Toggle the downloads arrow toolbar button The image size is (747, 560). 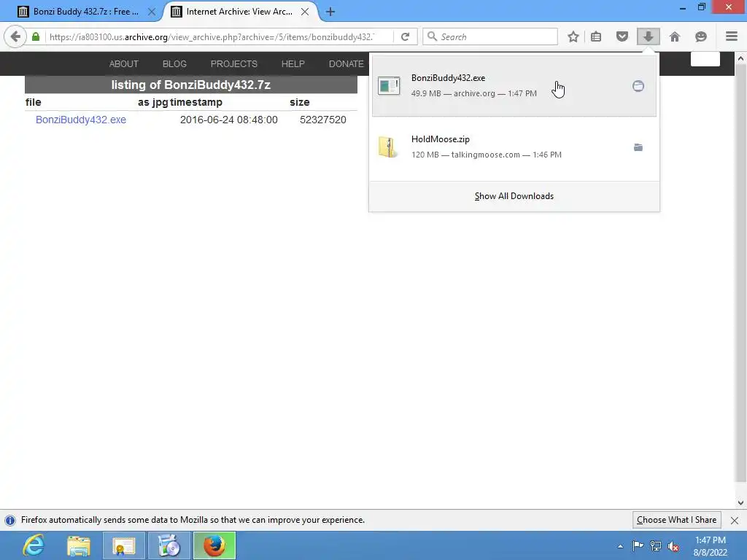coord(648,36)
